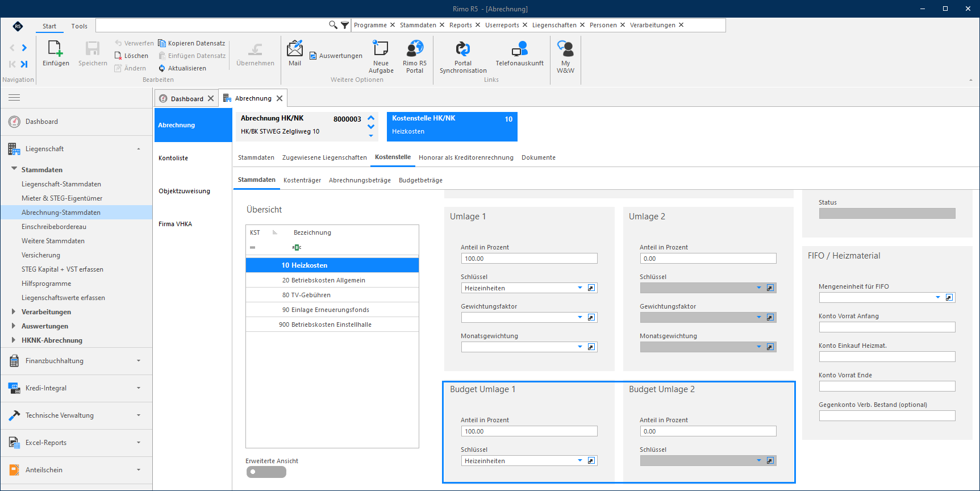The height and width of the screenshot is (491, 980).
Task: Click the Rimo R5 Portal icon
Action: pyautogui.click(x=415, y=49)
